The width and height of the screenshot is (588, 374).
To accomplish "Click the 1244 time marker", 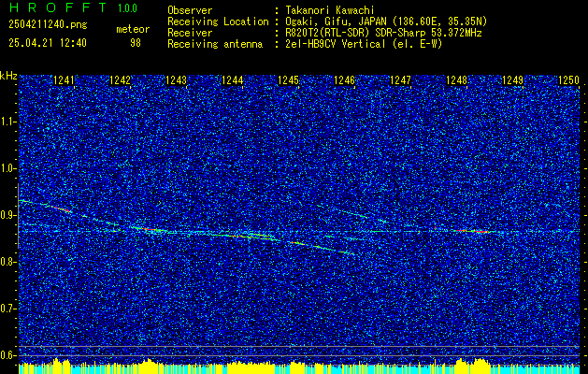I will click(232, 80).
